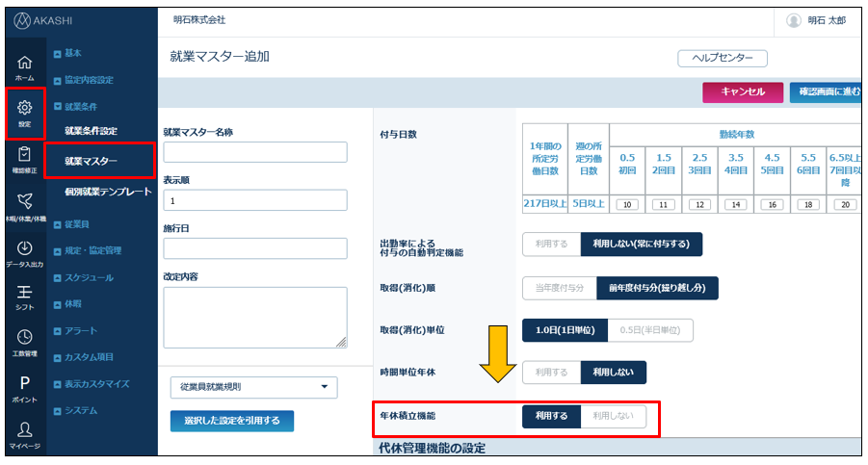The width and height of the screenshot is (868, 465).
Task: Enable 時間単位年休 with 利用する
Action: click(x=551, y=373)
